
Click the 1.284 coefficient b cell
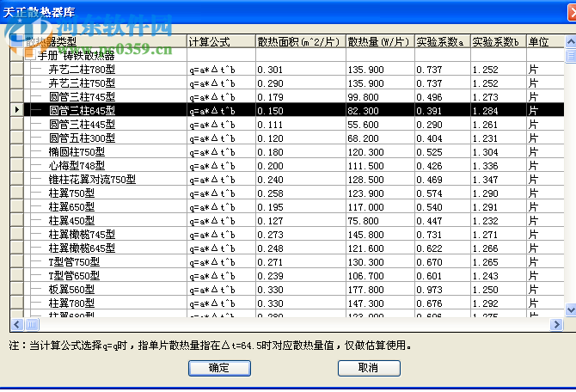(499, 110)
